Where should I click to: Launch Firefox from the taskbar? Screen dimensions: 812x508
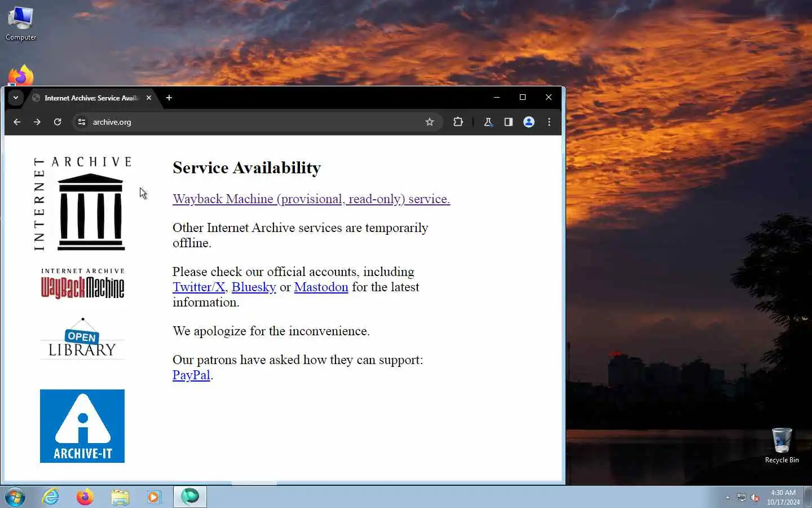click(x=85, y=497)
